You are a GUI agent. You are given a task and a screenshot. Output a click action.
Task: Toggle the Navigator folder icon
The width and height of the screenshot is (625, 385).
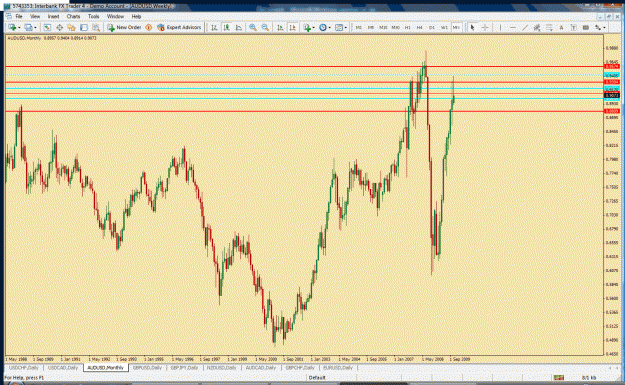[71, 28]
